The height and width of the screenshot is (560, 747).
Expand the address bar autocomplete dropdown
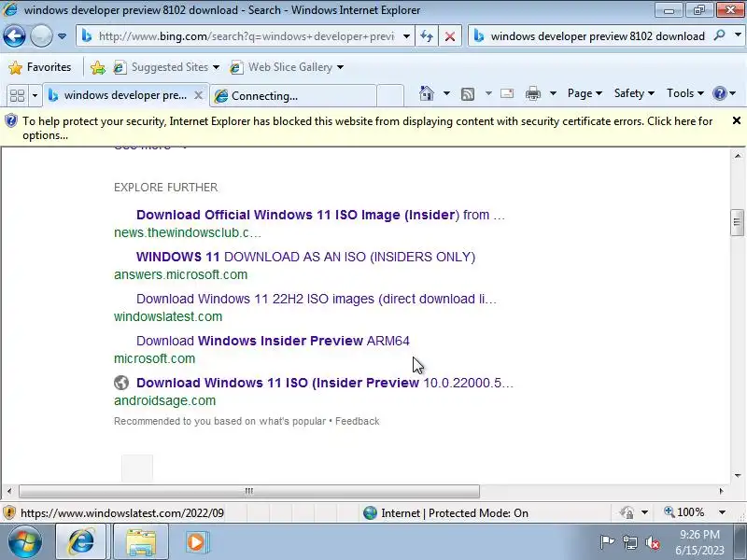tap(406, 36)
